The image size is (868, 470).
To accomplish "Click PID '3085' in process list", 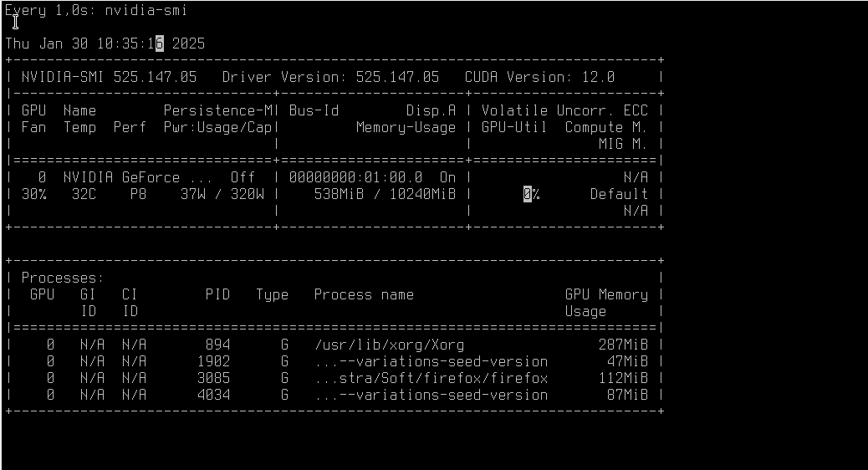I will coord(214,378).
